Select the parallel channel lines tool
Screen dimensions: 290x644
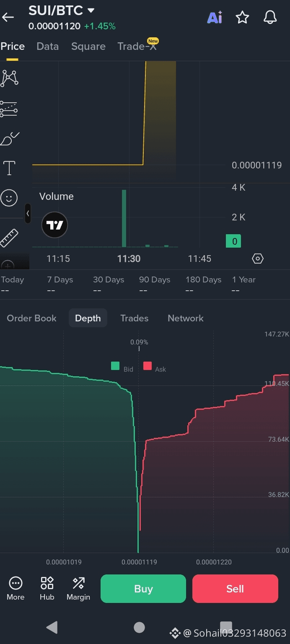[x=9, y=109]
